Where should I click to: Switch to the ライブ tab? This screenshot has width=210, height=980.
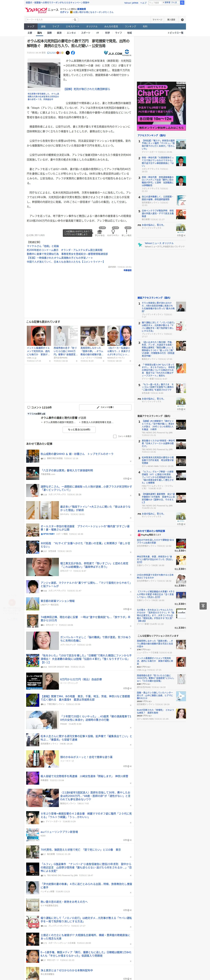tap(56, 27)
